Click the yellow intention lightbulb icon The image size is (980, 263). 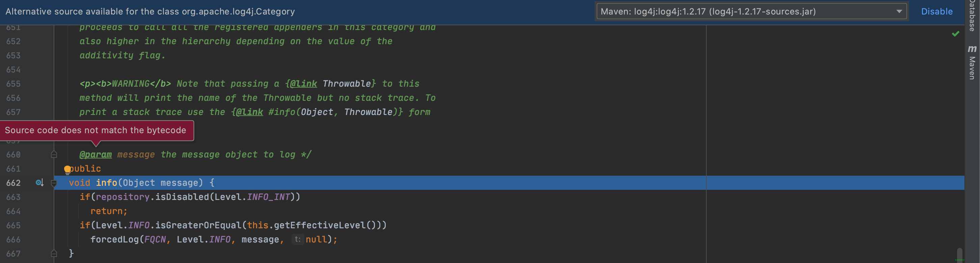pos(67,170)
